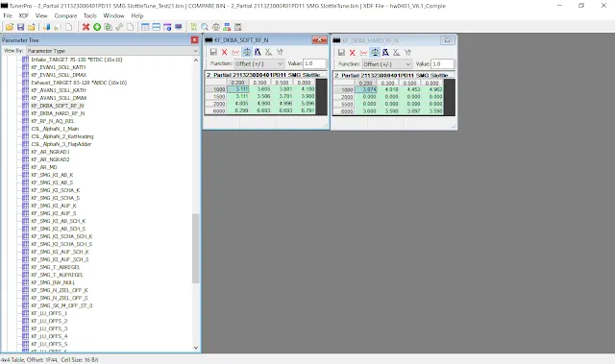The width and height of the screenshot is (615, 364).
Task: Click the red X icon in the main toolbar
Action: [x=86, y=27]
